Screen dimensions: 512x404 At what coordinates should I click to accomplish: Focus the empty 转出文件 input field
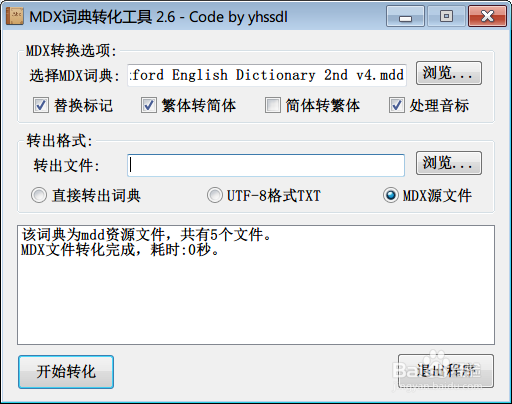click(x=266, y=165)
